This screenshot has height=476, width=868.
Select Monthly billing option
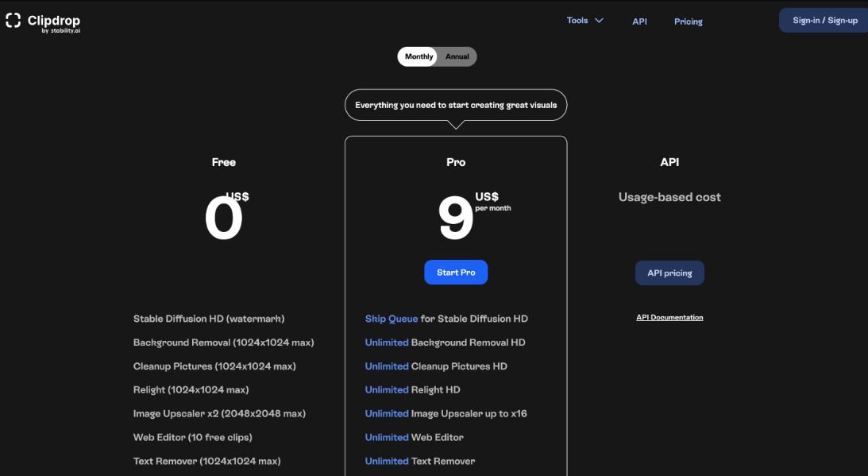[419, 56]
